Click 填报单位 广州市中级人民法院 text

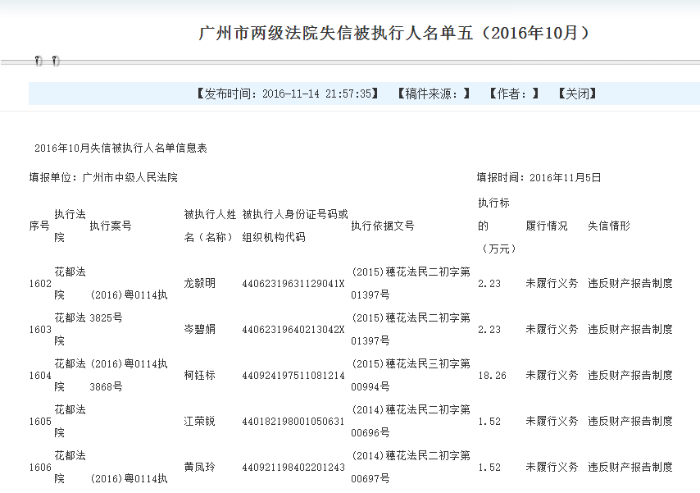click(104, 177)
